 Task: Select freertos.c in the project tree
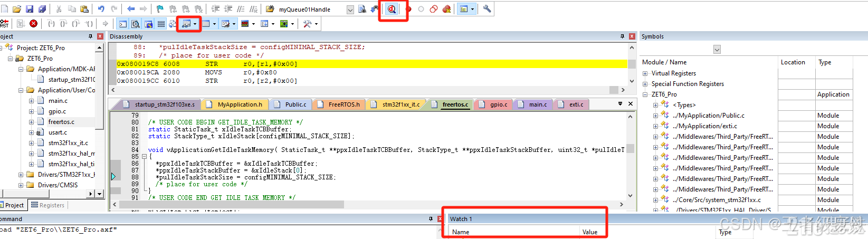(x=61, y=122)
